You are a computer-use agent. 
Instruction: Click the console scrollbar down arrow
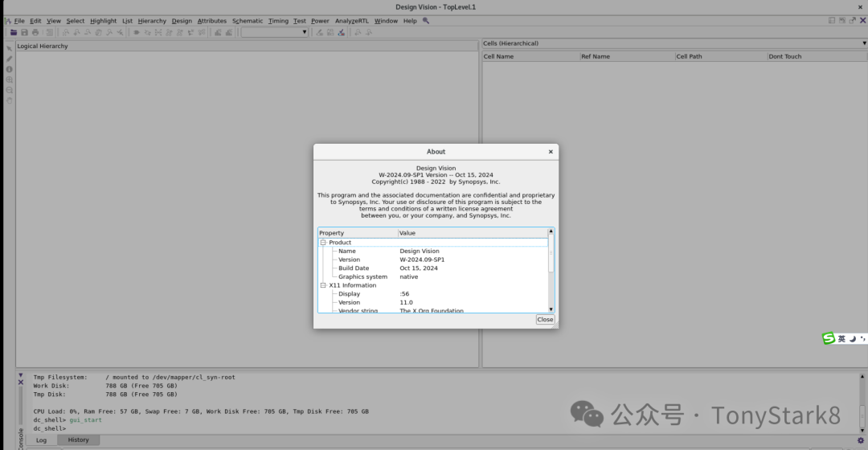[x=862, y=430]
